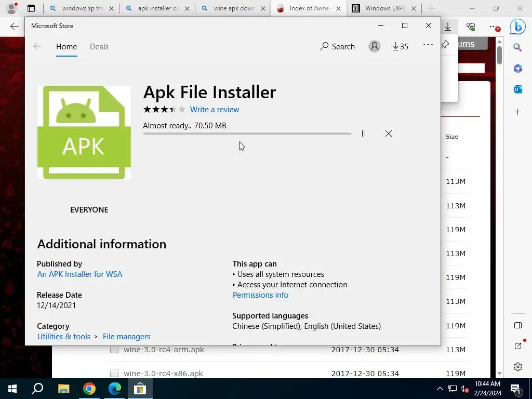Open Edge browser essentials heart icon
Image resolution: width=532 pixels, height=399 pixels.
[471, 27]
